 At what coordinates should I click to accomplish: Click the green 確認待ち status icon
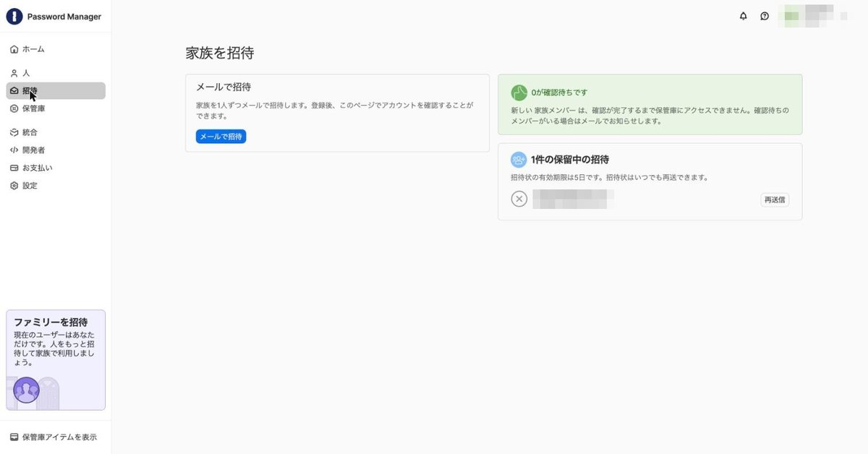tap(519, 93)
